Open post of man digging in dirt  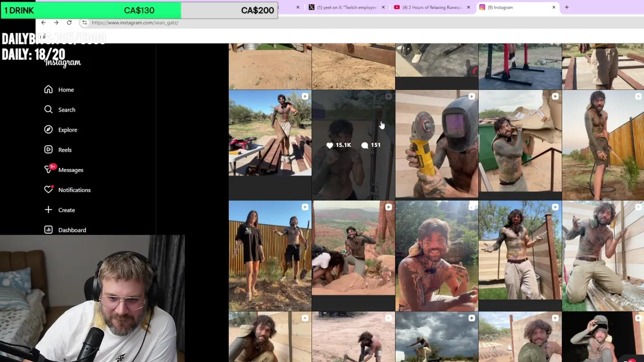pos(354,337)
